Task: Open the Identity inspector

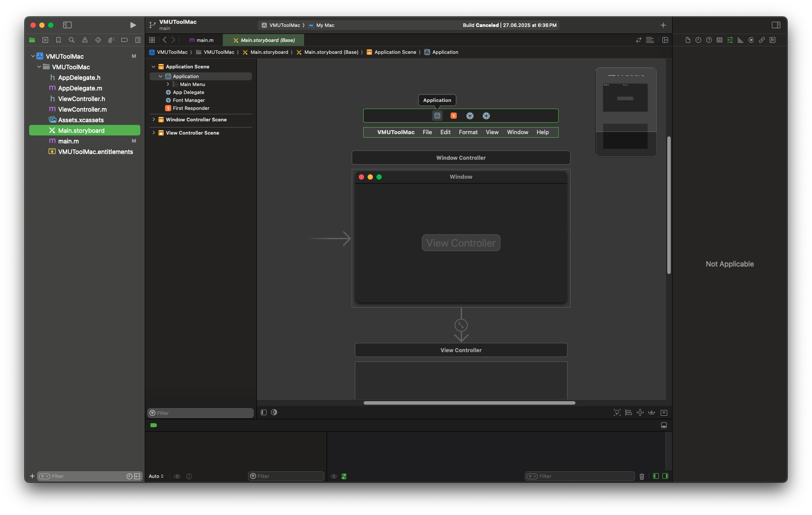Action: pos(719,40)
